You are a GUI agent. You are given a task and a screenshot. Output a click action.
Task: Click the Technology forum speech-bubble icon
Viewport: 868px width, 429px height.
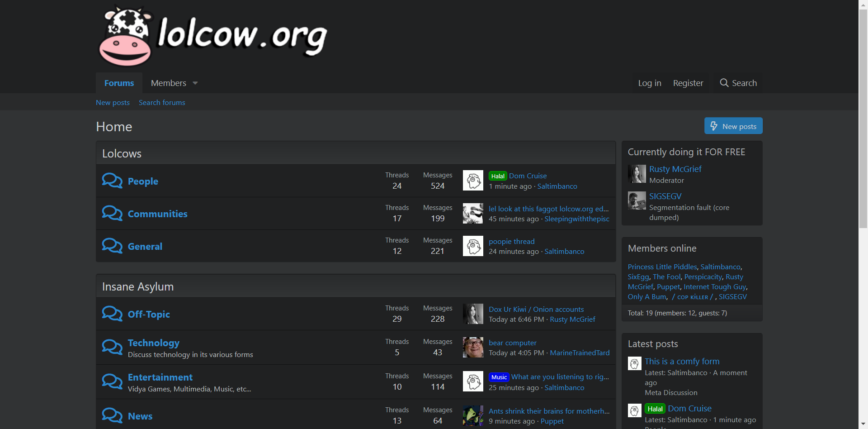[112, 347]
